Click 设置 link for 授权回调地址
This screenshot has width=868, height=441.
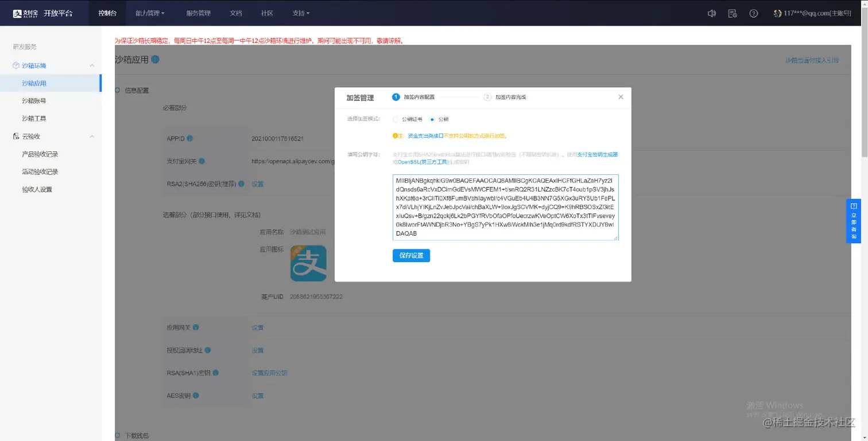tap(258, 350)
